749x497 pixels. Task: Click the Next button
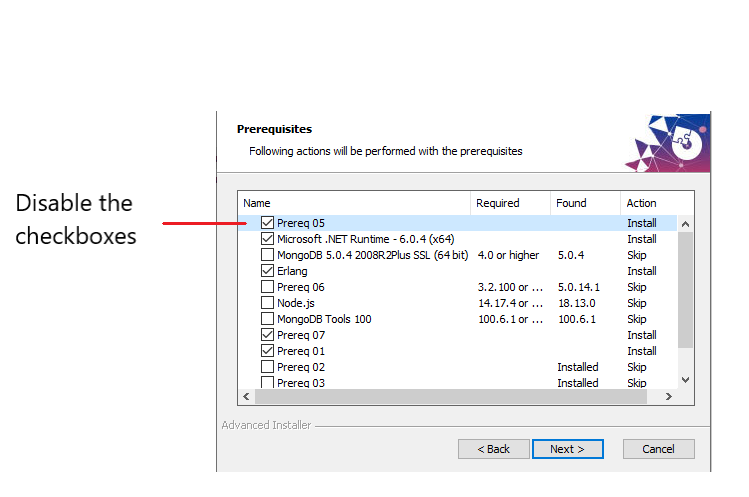pos(567,449)
